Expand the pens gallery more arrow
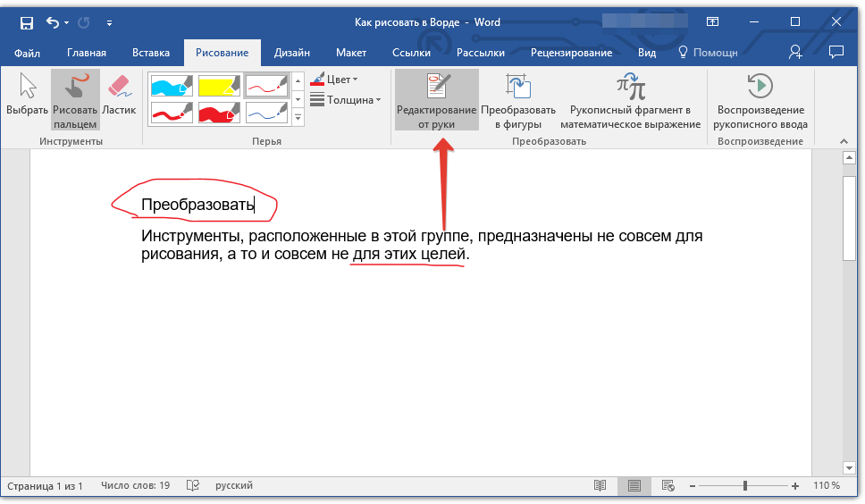865x504 pixels. pos(298,117)
